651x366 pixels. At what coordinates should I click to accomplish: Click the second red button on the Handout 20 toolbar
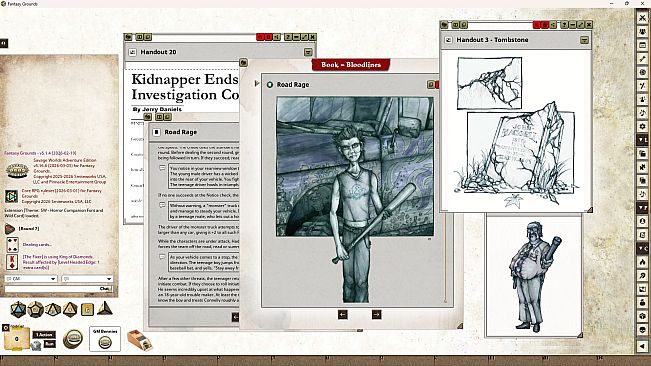pos(268,37)
